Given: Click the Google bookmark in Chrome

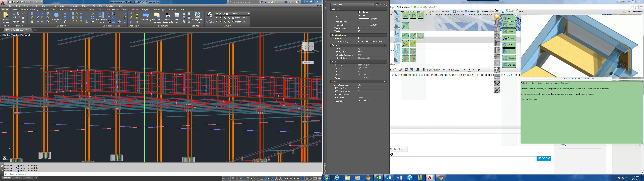Looking at the screenshot, I should (x=470, y=12).
